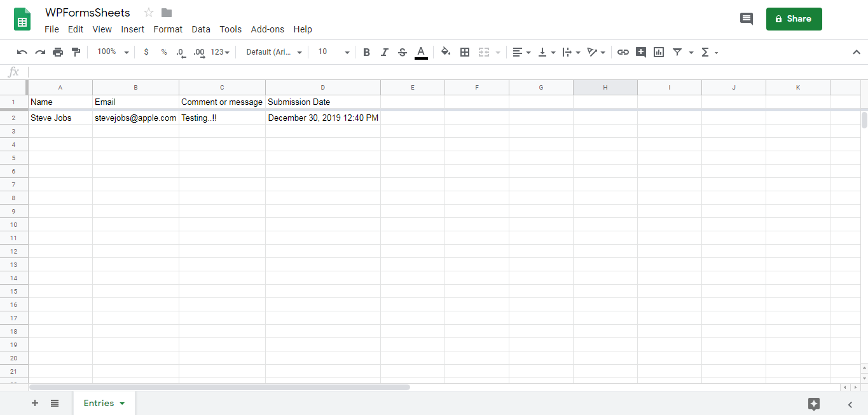Viewport: 868px width, 415px height.
Task: Click the Submission Date header cell
Action: (x=323, y=102)
